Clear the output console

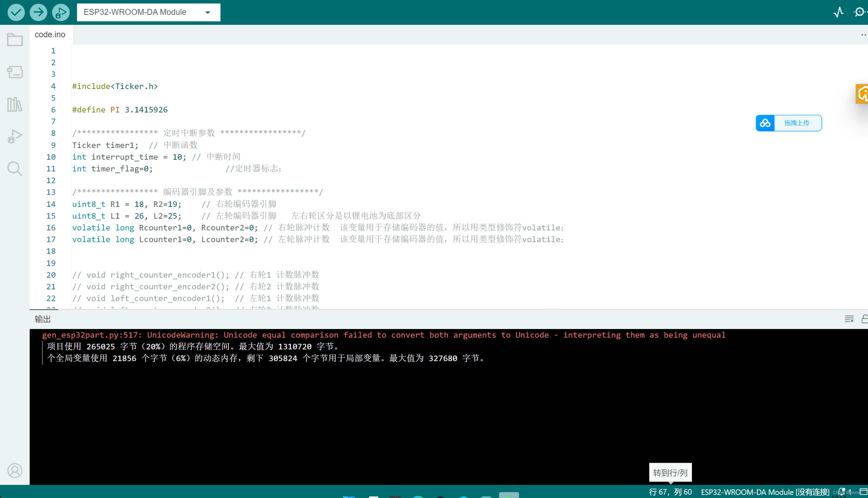click(849, 319)
